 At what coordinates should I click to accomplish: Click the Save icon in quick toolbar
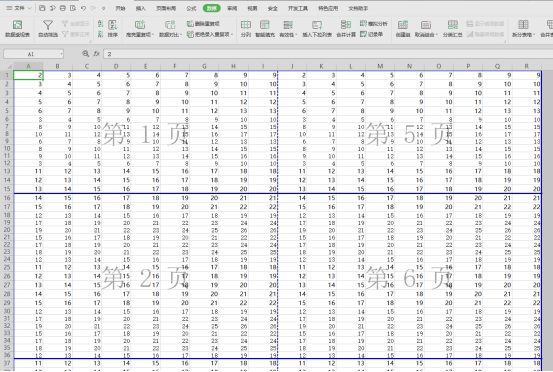tap(42, 8)
